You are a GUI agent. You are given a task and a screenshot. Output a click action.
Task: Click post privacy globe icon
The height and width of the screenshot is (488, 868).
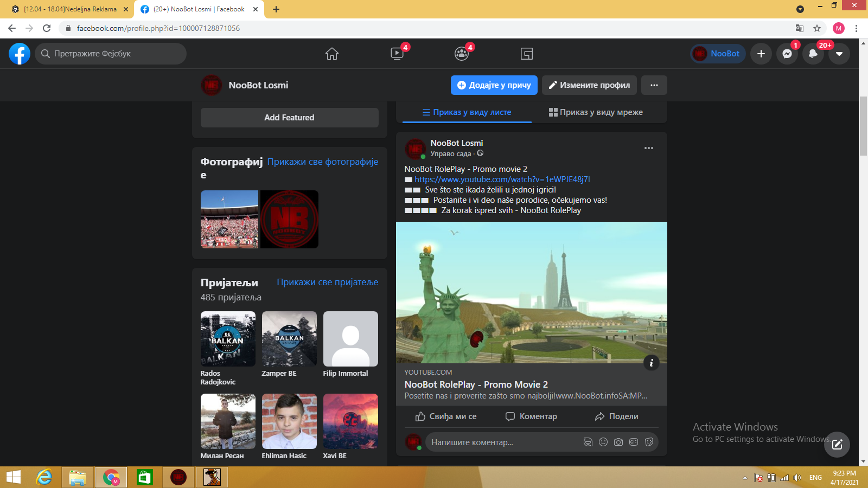[x=480, y=153]
